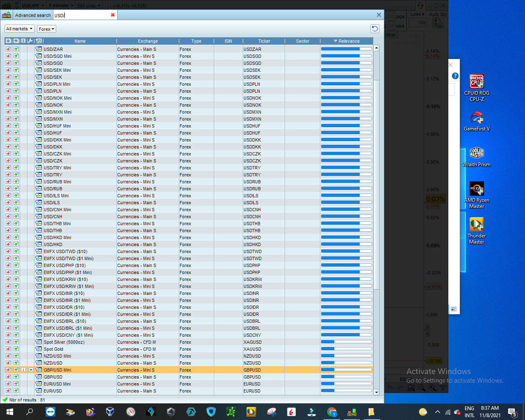Viewport: 525px width, 420px height.
Task: Click the Windows Start button
Action: click(10, 412)
